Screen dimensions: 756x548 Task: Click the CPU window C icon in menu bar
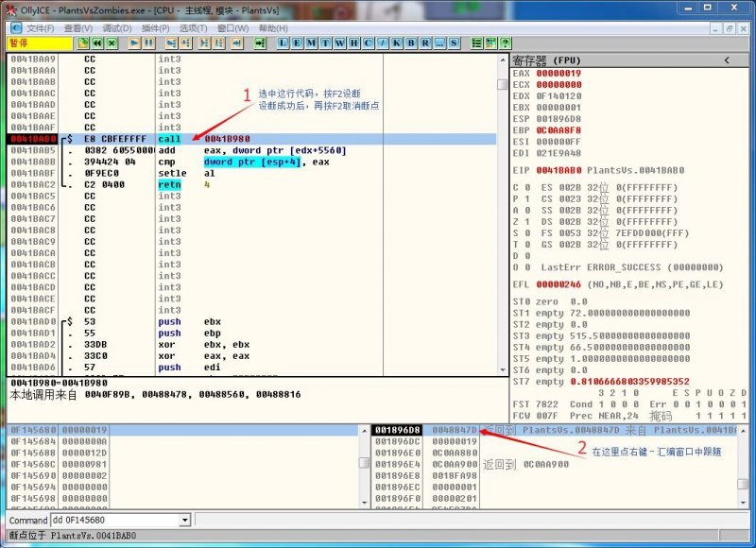tap(16, 28)
